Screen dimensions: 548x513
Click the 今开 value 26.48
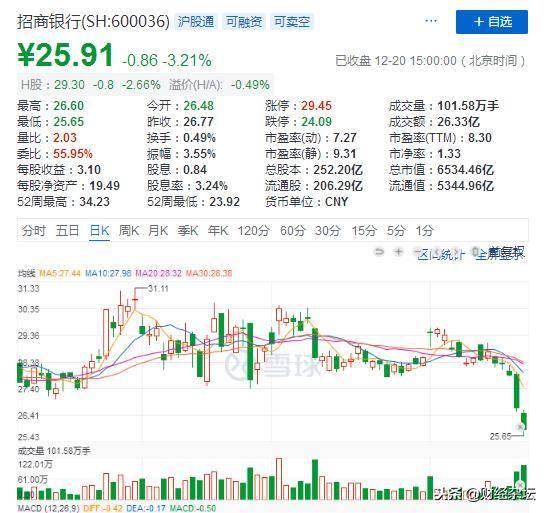pos(199,106)
